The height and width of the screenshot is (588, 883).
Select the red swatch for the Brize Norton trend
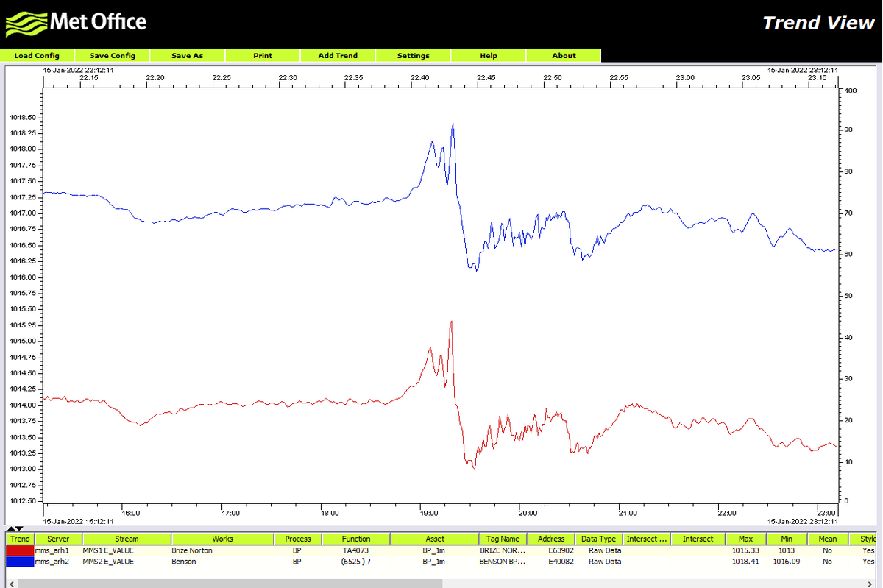point(20,550)
